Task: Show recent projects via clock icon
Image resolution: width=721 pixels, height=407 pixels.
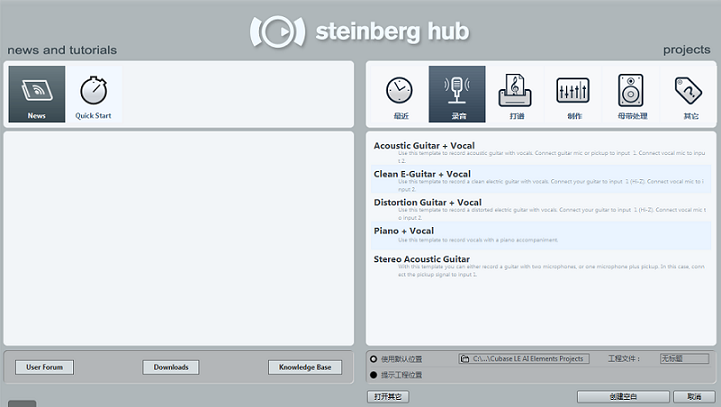Action: pyautogui.click(x=399, y=94)
